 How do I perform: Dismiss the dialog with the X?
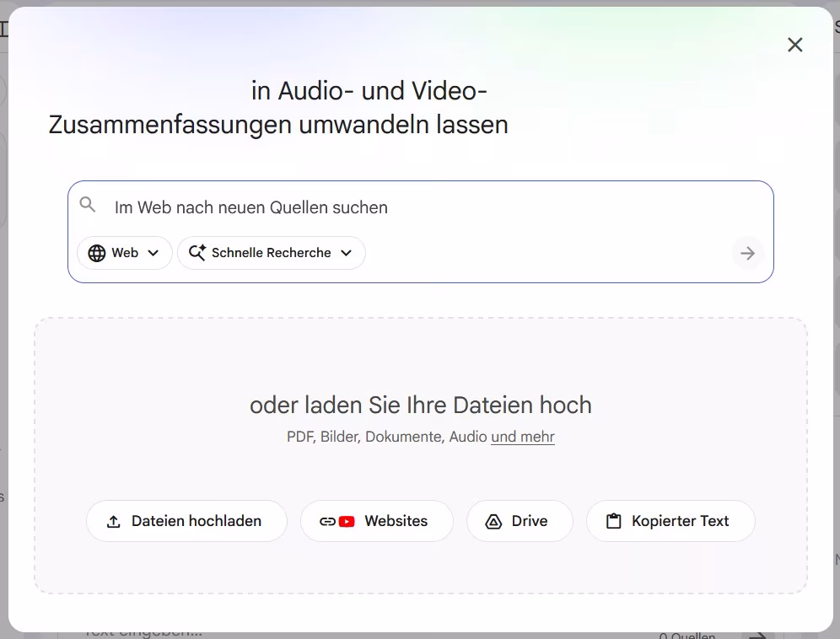click(x=794, y=44)
